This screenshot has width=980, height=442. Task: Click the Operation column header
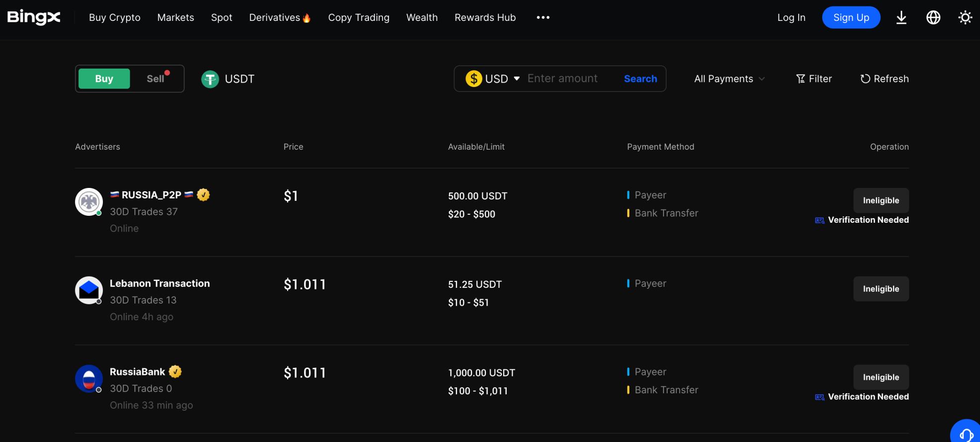pos(890,147)
